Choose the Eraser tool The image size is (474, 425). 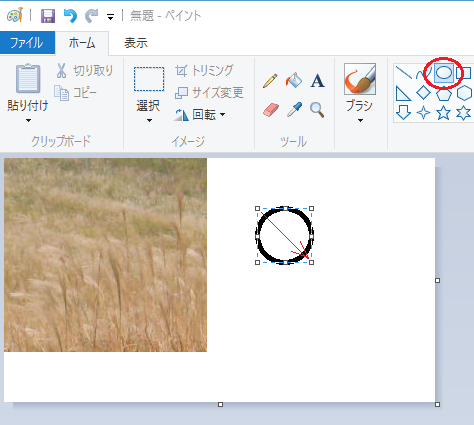pos(271,109)
